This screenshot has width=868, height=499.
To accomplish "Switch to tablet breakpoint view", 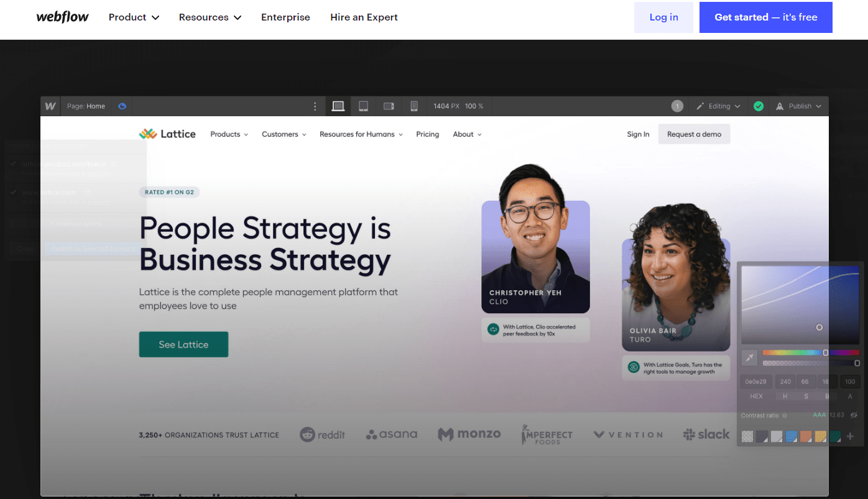I will [364, 106].
